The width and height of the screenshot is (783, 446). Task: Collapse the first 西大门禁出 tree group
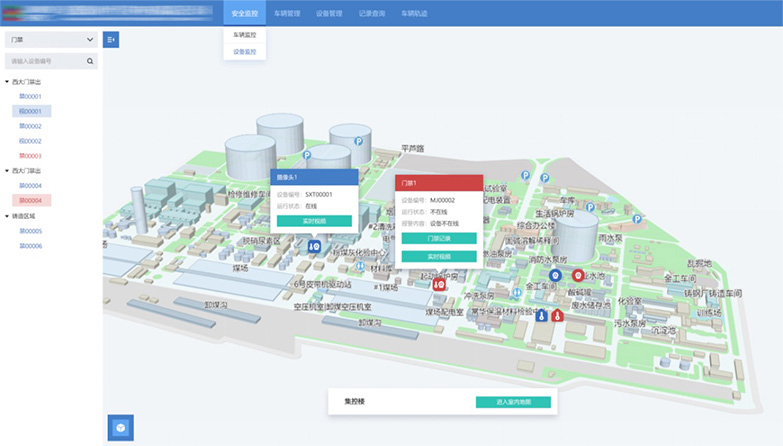(8, 82)
